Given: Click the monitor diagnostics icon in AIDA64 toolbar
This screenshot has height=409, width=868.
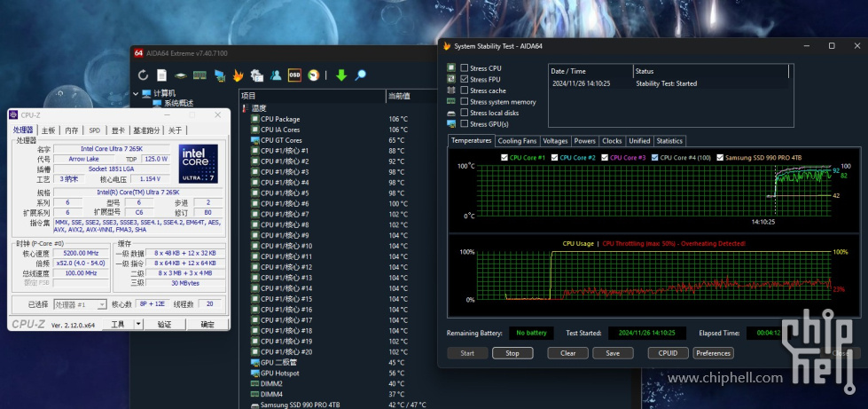Looking at the screenshot, I should [x=220, y=75].
